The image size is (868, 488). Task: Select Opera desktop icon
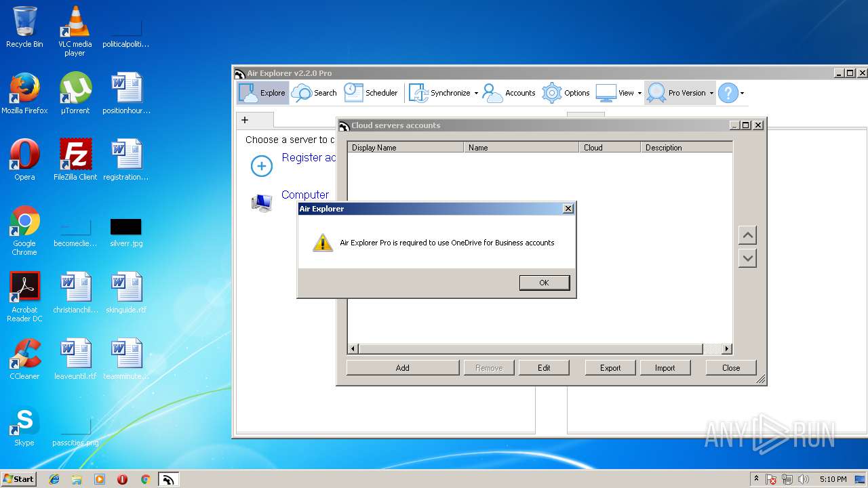(24, 160)
